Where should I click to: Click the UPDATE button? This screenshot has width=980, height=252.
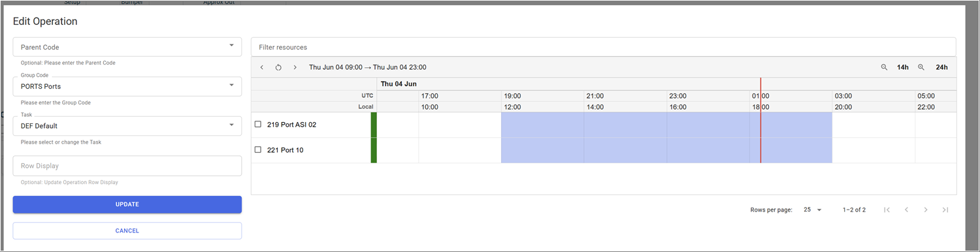[127, 204]
